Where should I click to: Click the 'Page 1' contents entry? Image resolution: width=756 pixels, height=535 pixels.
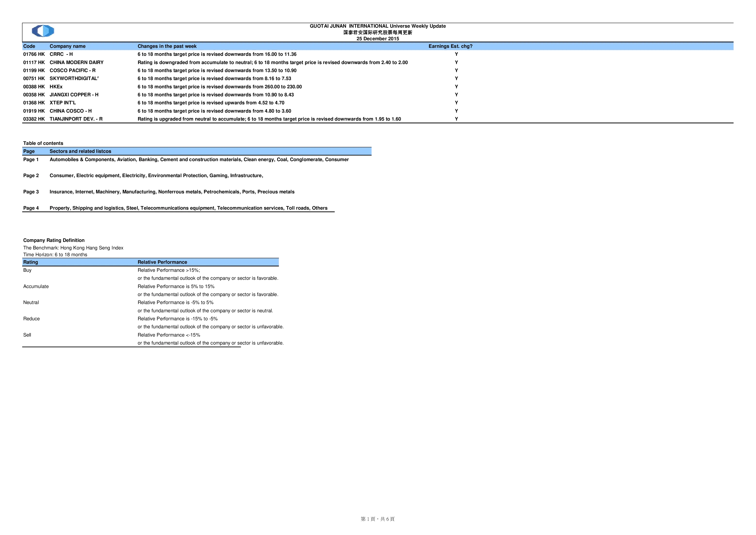tap(31, 160)
